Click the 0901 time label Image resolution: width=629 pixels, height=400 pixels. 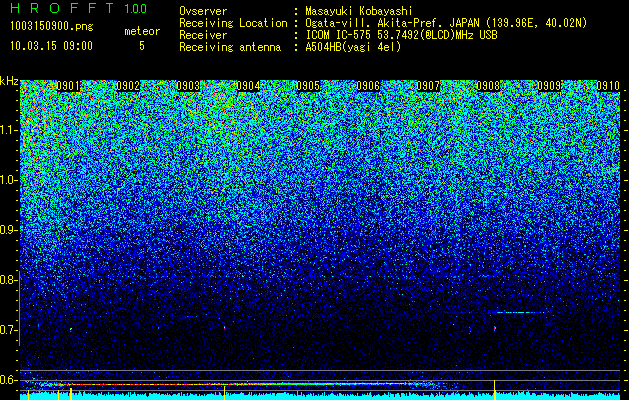pos(68,86)
